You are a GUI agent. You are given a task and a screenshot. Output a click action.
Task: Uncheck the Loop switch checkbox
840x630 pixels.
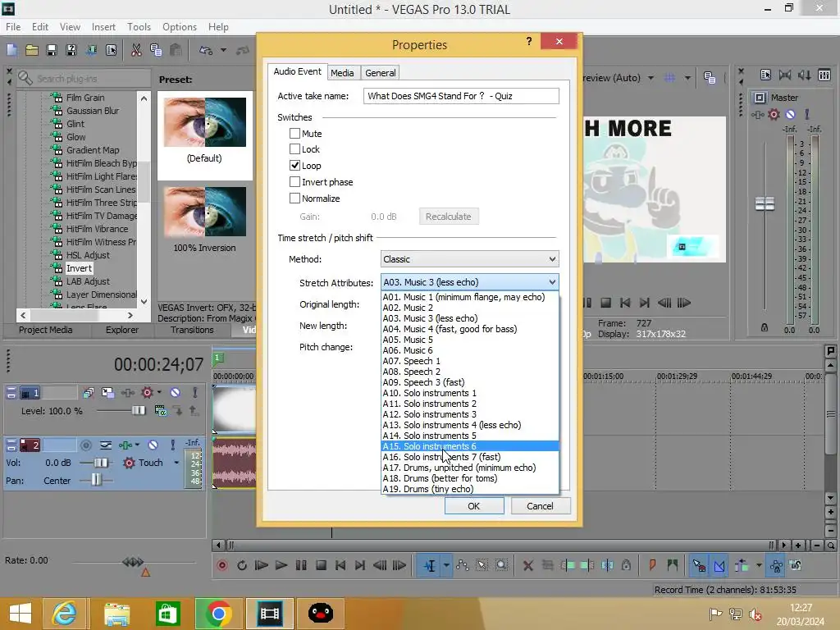pos(294,166)
